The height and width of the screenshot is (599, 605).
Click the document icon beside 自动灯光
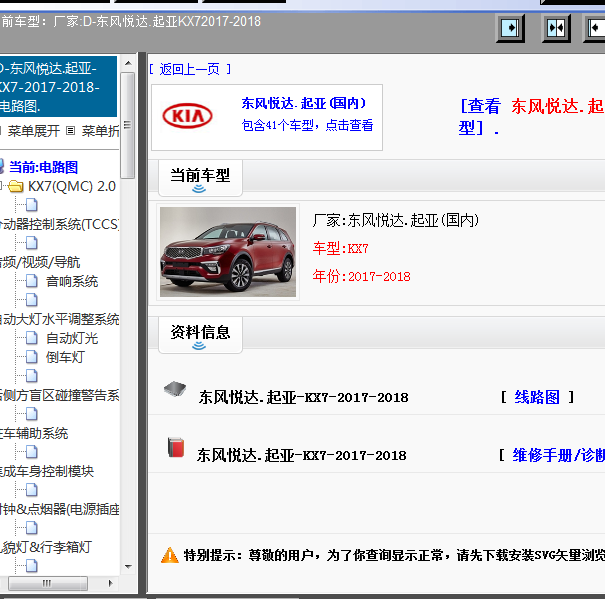[x=32, y=338]
